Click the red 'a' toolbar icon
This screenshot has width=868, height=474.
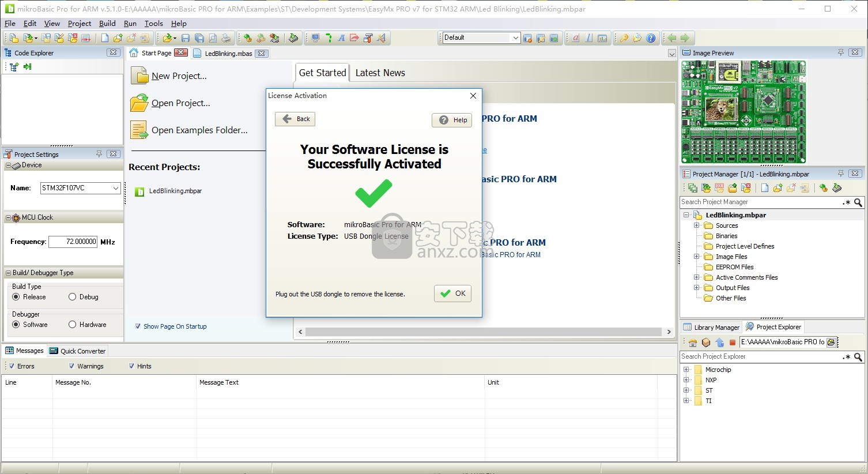[x=575, y=38]
